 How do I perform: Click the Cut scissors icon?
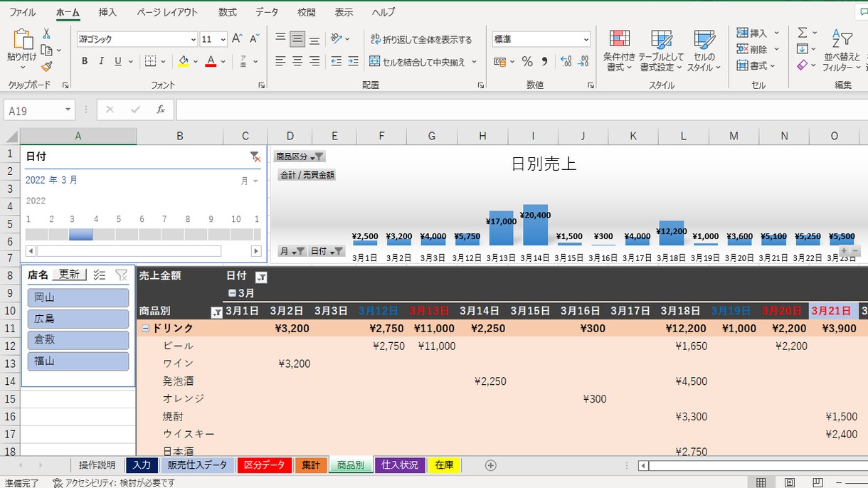click(x=47, y=33)
